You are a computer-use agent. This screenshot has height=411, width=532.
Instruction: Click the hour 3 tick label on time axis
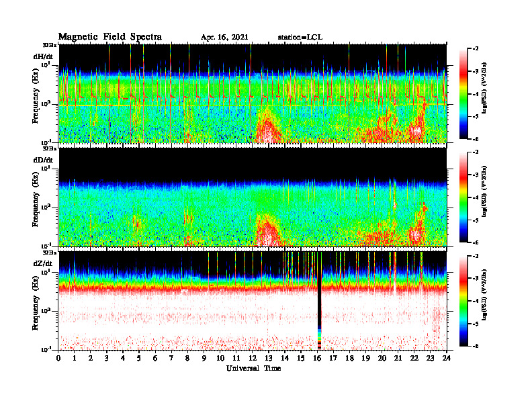[x=107, y=359]
